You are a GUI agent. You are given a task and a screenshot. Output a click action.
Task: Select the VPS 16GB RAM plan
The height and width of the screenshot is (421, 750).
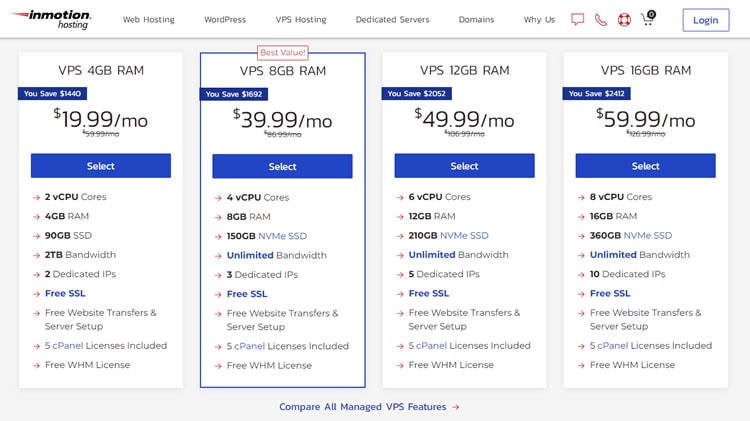point(646,166)
